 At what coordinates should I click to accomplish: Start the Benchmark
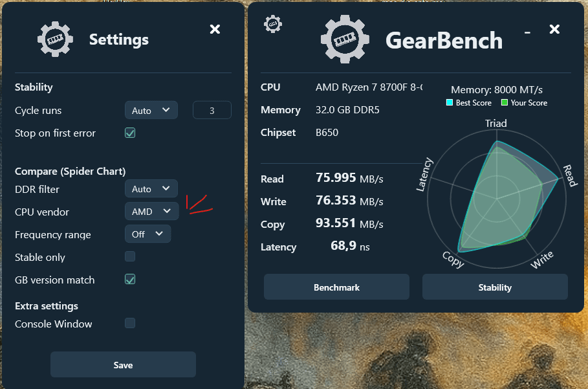pos(336,287)
